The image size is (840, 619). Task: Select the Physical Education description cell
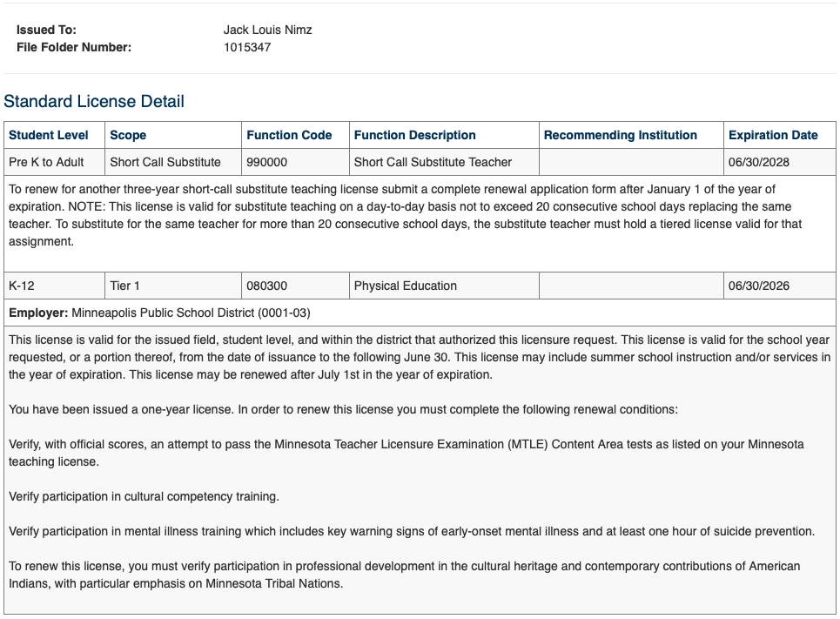click(x=405, y=286)
